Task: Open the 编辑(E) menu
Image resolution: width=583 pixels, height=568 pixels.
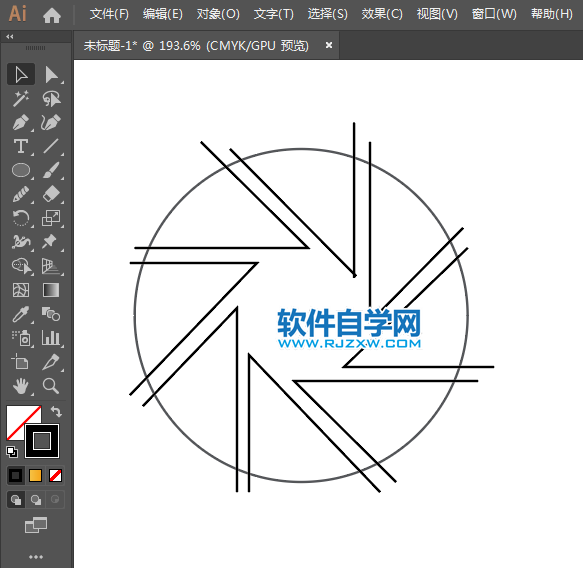Action: pyautogui.click(x=163, y=14)
